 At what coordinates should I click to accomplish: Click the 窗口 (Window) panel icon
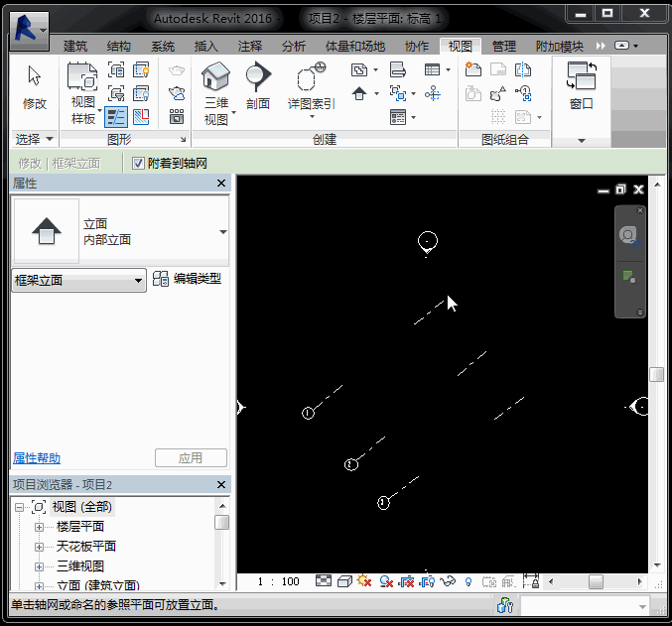581,87
